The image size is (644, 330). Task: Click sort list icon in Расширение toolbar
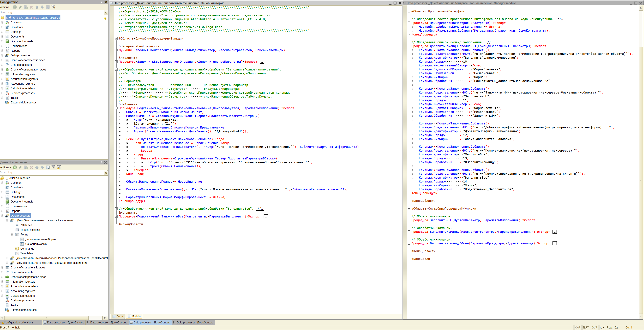point(48,168)
